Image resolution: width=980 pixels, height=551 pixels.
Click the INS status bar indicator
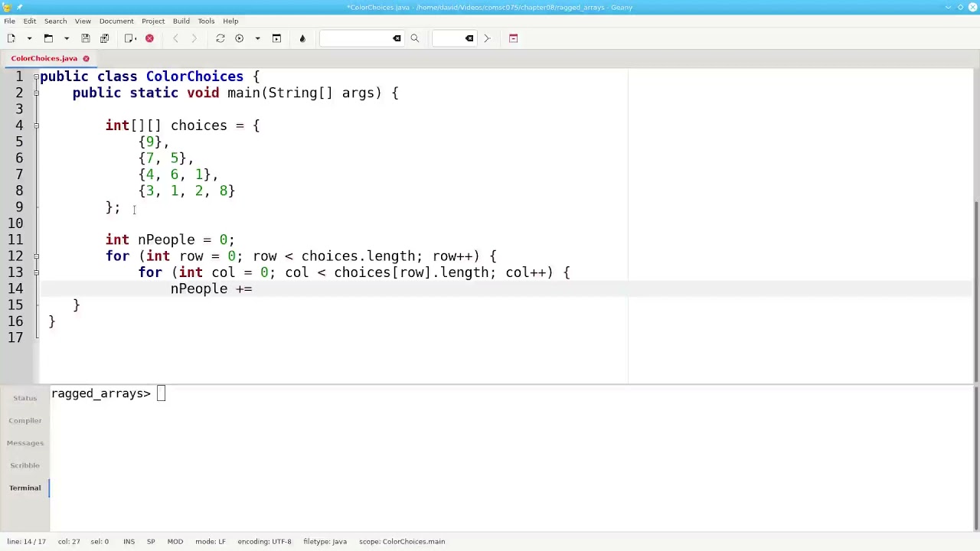point(129,542)
